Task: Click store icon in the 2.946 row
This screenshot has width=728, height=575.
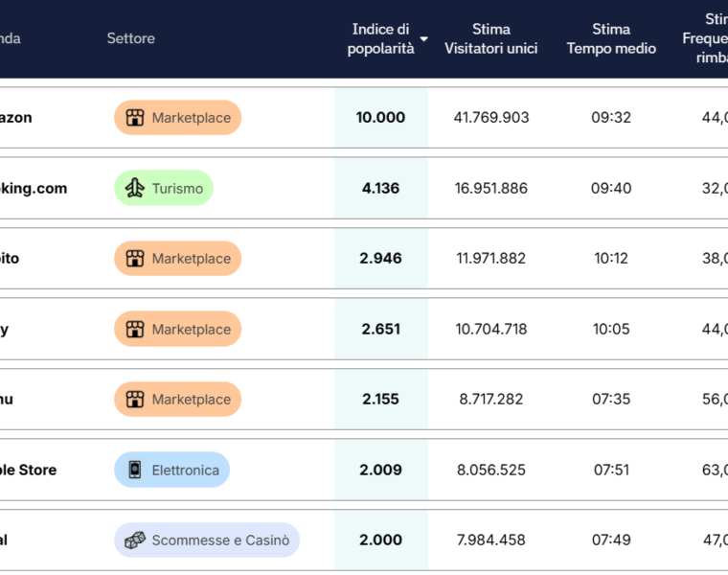Action: click(x=135, y=258)
